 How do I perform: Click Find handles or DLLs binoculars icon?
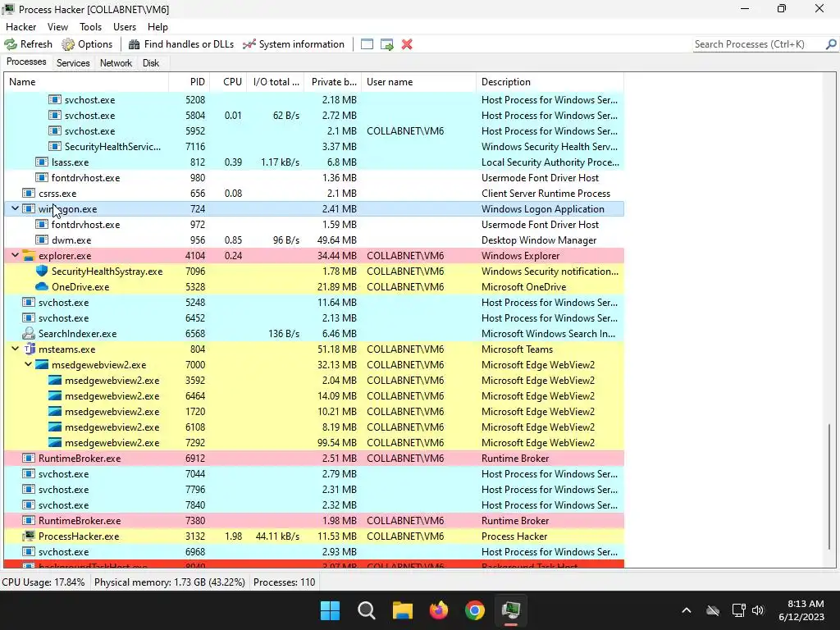tap(134, 44)
